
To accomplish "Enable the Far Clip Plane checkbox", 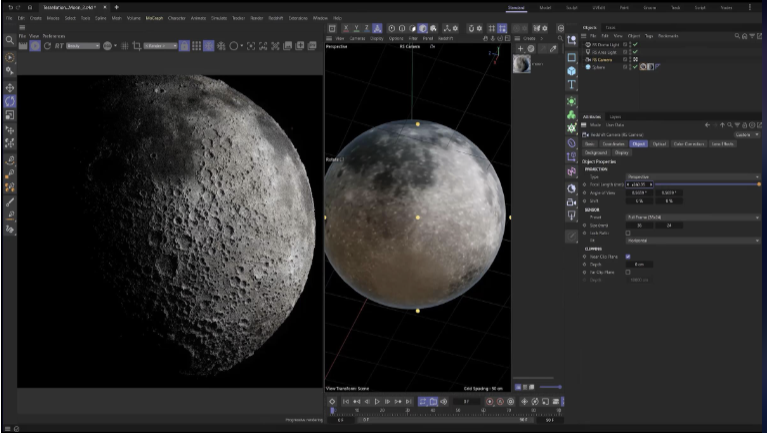I will tap(627, 272).
